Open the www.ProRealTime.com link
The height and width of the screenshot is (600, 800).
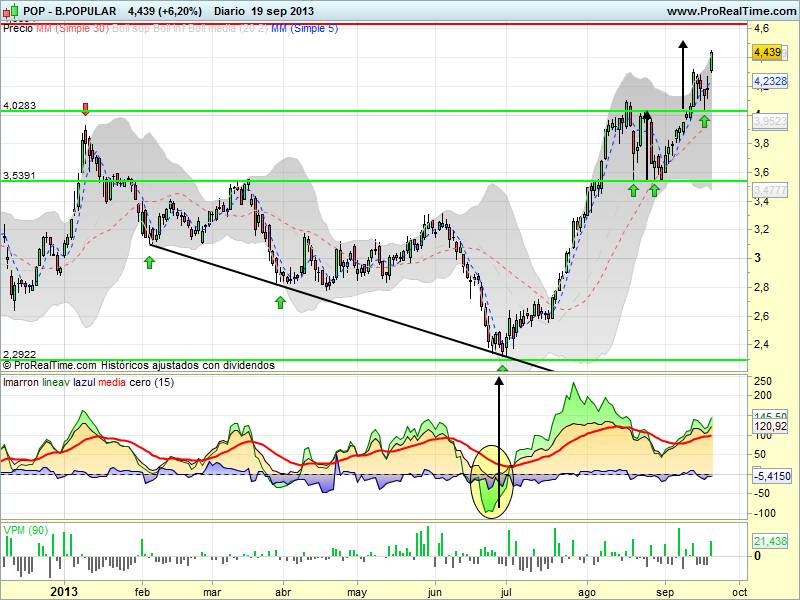click(731, 11)
